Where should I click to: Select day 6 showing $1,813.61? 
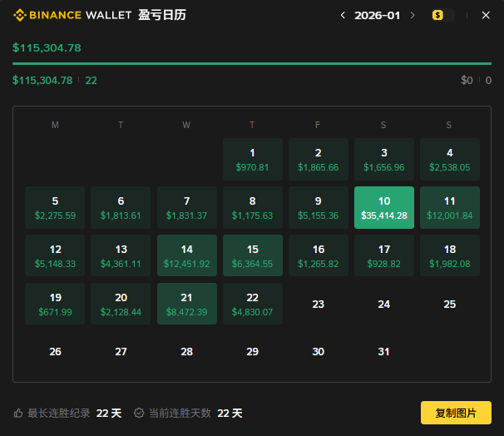(x=121, y=207)
